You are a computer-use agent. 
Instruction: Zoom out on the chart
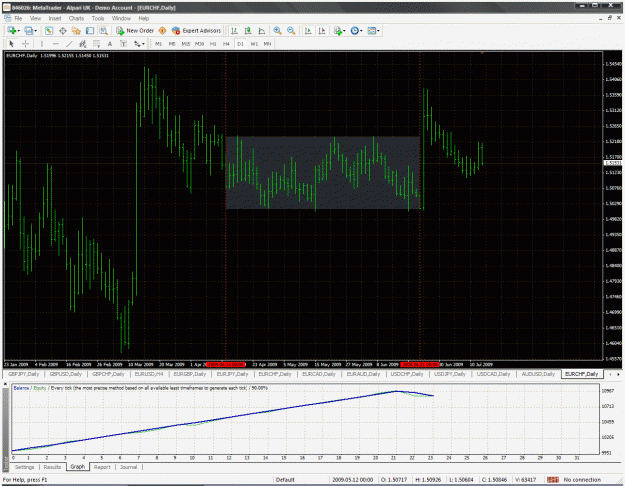[x=291, y=31]
